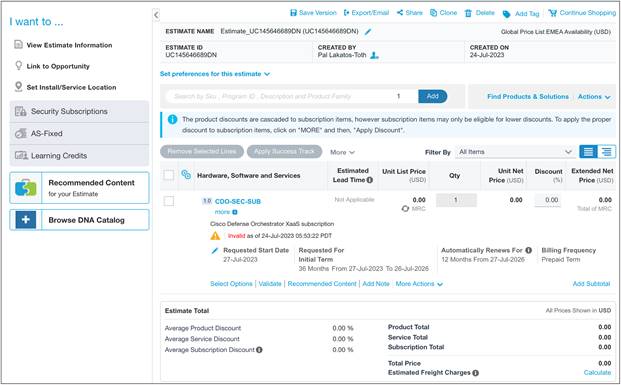Open Export/Email from the toolbar
Screen dimensions: 621x385
point(366,13)
